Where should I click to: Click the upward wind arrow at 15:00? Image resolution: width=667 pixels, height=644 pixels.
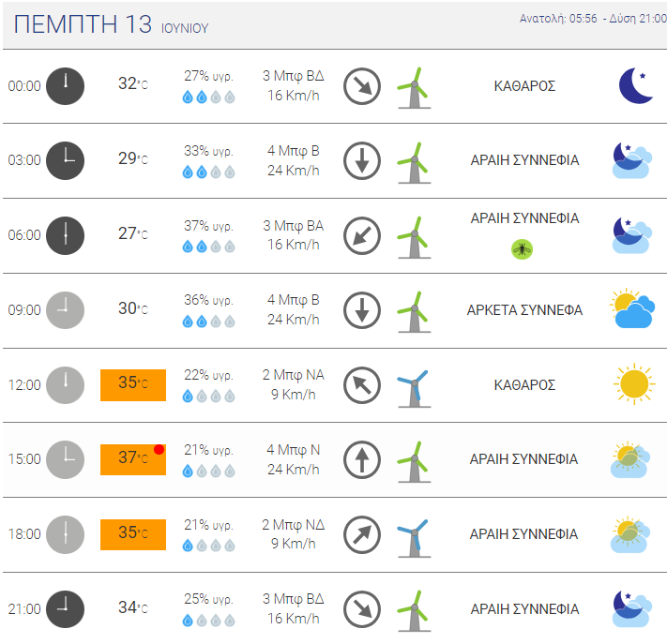click(x=362, y=459)
